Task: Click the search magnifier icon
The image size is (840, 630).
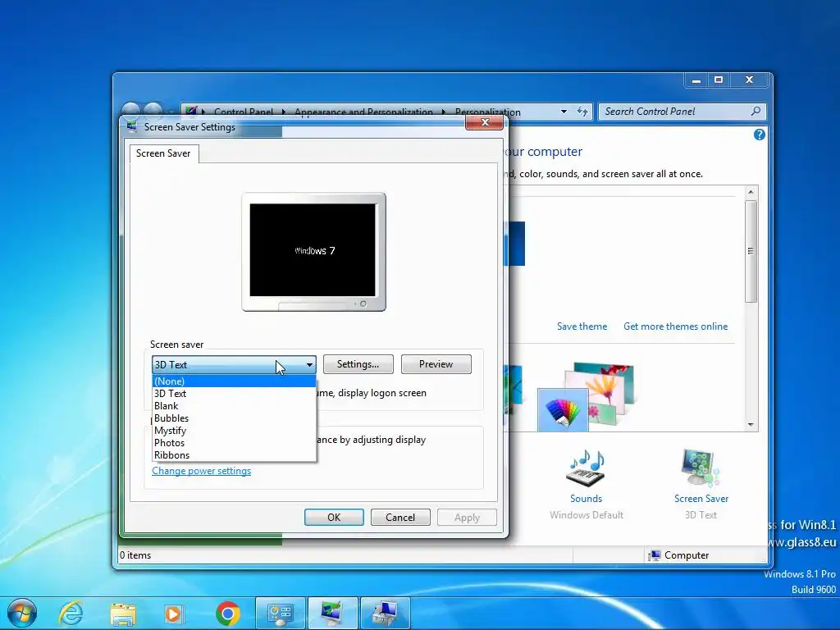Action: 756,112
